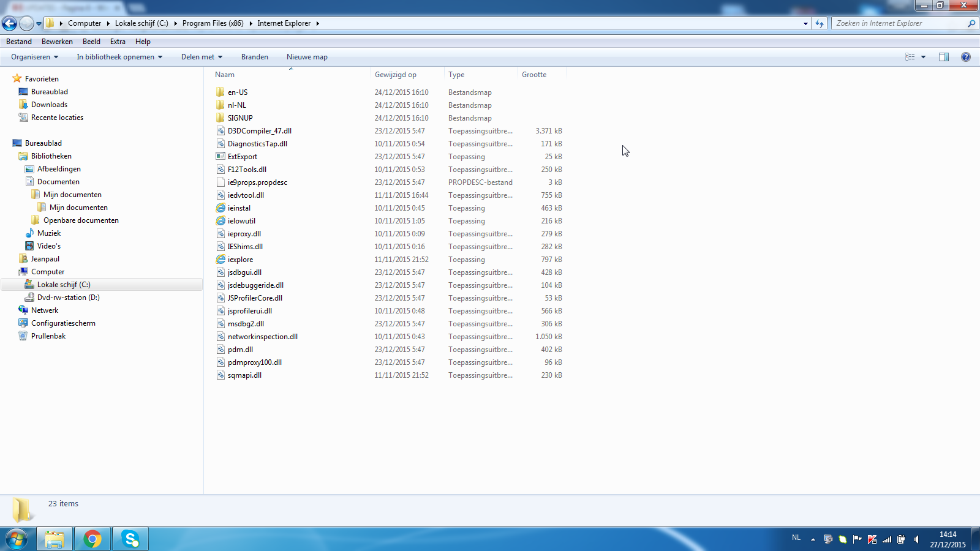Open the Extra menu
Viewport: 980px width, 551px height.
[x=118, y=42]
